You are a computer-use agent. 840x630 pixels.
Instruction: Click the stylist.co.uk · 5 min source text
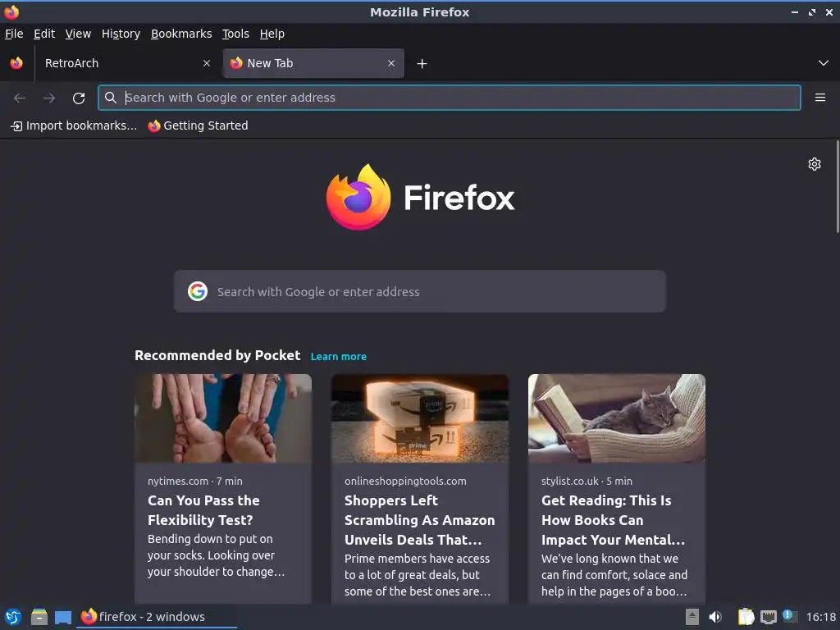587,481
